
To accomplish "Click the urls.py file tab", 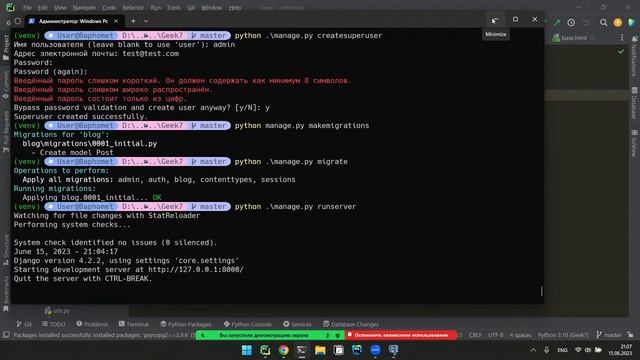I will 57,311.
